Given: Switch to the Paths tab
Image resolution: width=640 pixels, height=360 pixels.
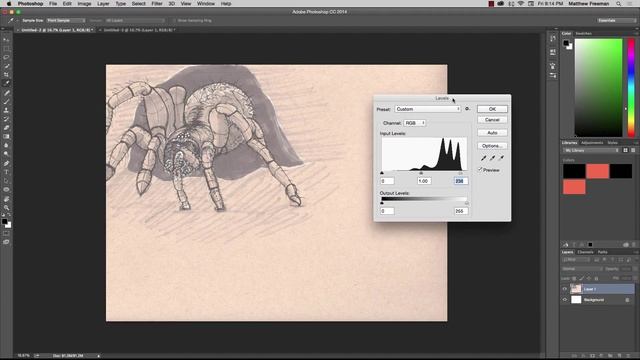Looking at the screenshot, I should tap(602, 252).
